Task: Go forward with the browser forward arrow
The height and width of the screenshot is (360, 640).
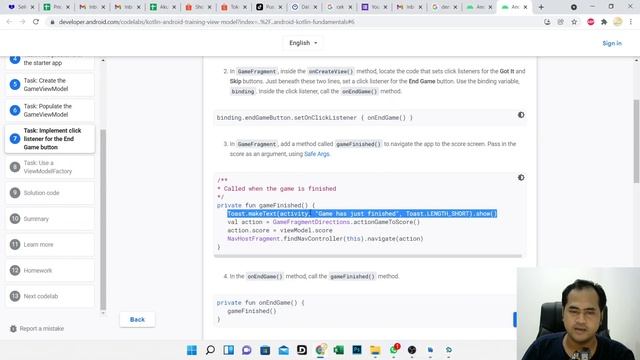Action: point(22,22)
